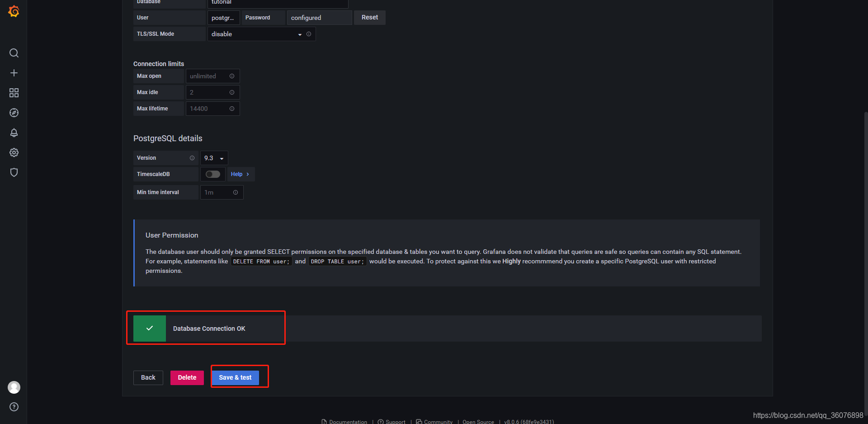868x424 pixels.
Task: Open the Documentation footer link
Action: pyautogui.click(x=344, y=421)
